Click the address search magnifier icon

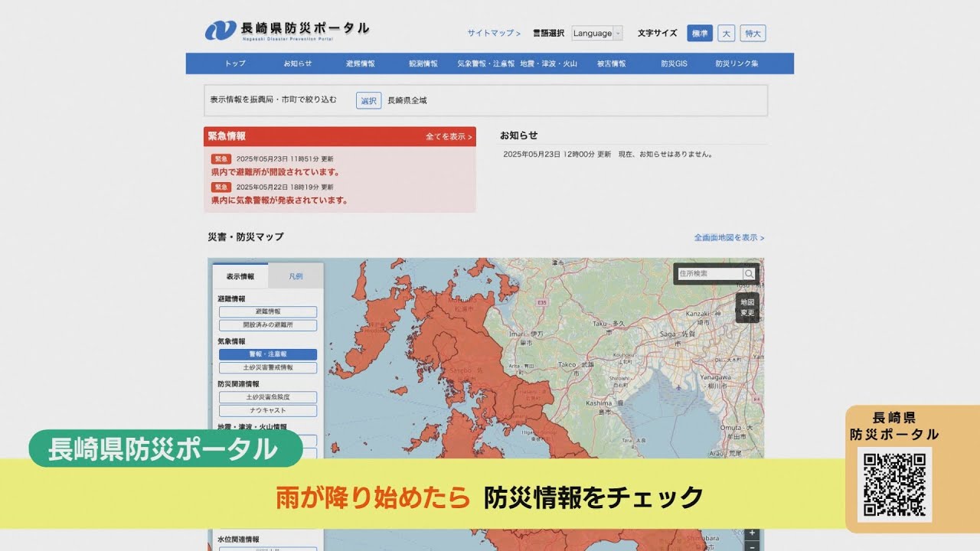[750, 274]
